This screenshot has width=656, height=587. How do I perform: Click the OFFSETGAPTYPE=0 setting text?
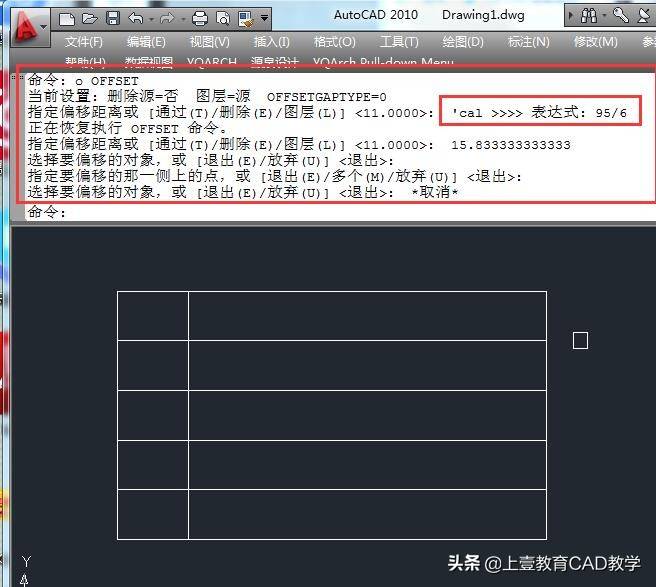[327, 97]
